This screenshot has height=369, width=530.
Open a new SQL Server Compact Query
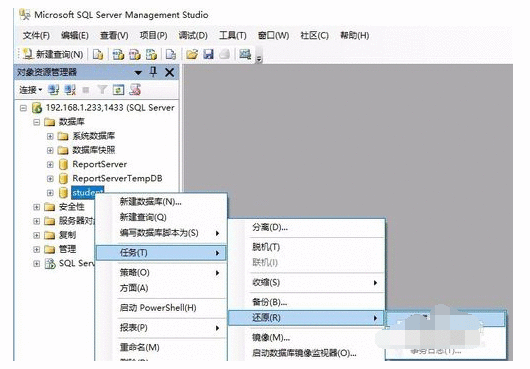pyautogui.click(x=171, y=54)
